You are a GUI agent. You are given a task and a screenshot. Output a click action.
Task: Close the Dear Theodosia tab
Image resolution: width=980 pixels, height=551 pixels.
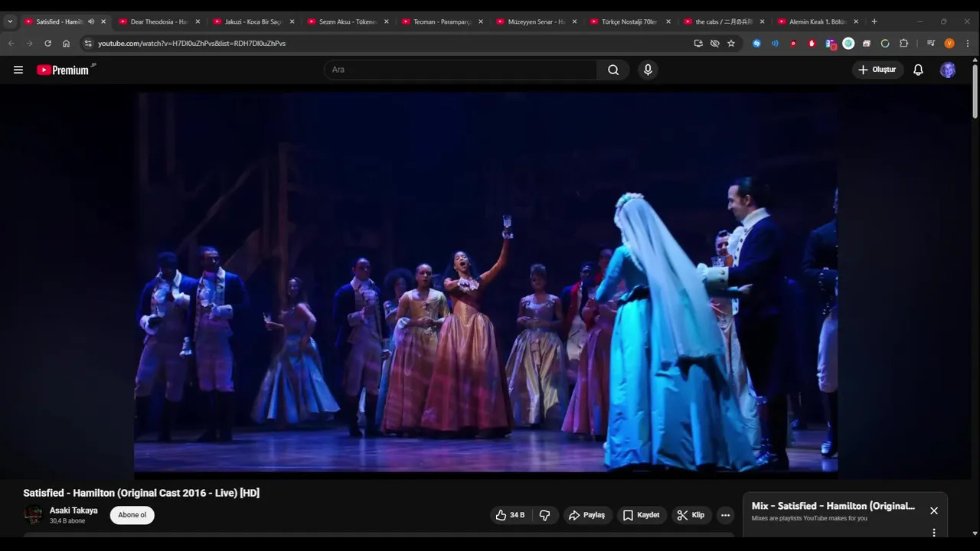coord(198,21)
